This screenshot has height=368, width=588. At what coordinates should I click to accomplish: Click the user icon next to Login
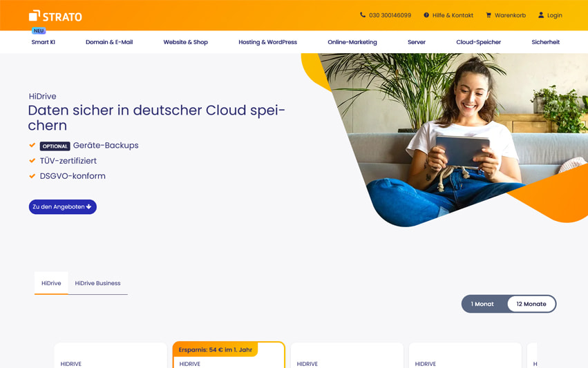click(x=541, y=15)
